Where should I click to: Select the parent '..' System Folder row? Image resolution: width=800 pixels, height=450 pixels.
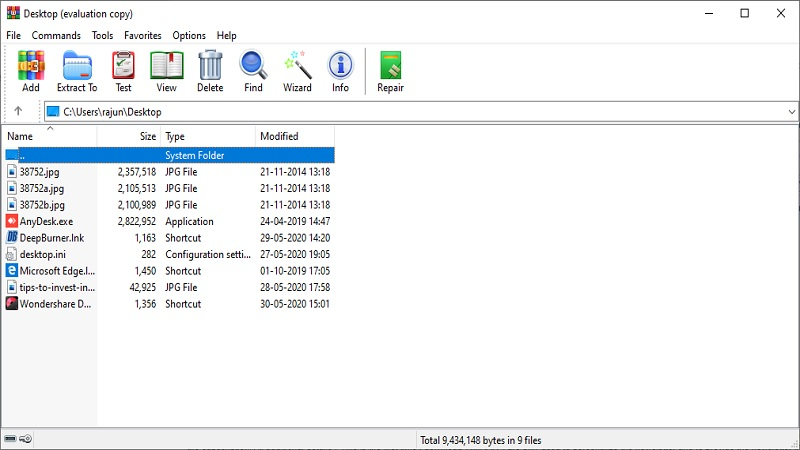[x=170, y=155]
